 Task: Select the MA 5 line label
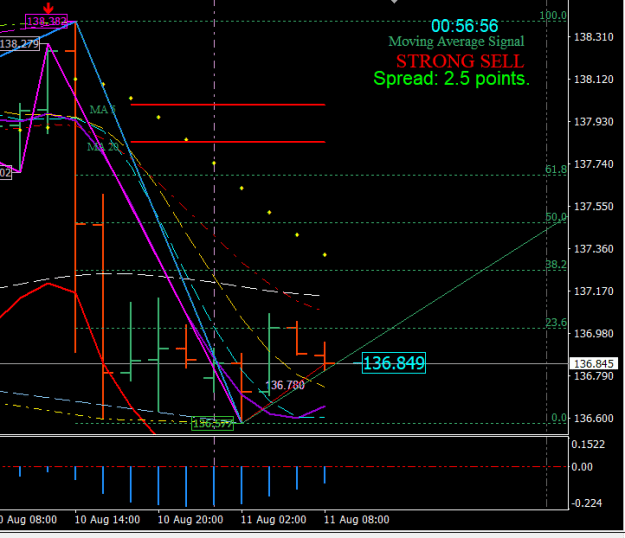[102, 109]
